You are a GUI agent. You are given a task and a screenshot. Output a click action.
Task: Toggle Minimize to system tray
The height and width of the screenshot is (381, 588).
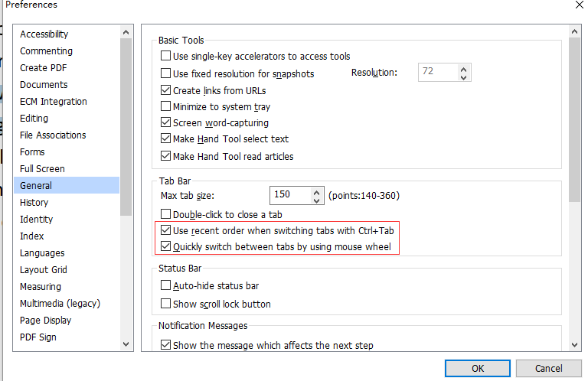tap(165, 106)
